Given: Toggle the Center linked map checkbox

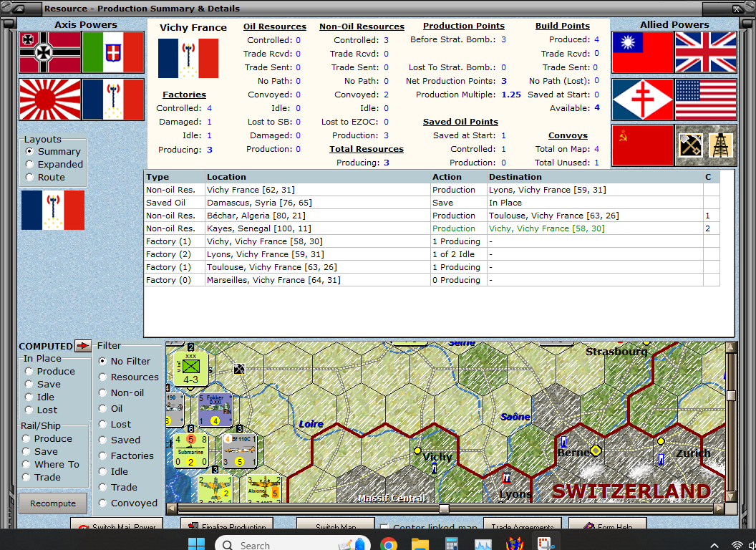Looking at the screenshot, I should (x=384, y=527).
